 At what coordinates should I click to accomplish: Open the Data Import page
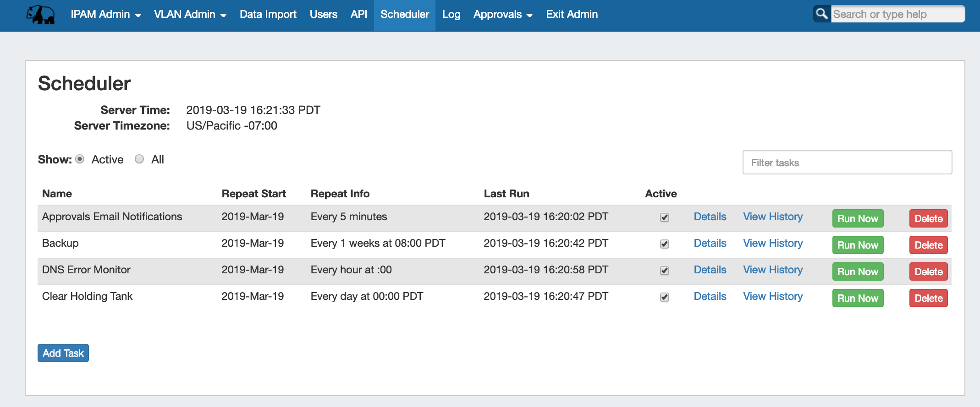pyautogui.click(x=268, y=15)
